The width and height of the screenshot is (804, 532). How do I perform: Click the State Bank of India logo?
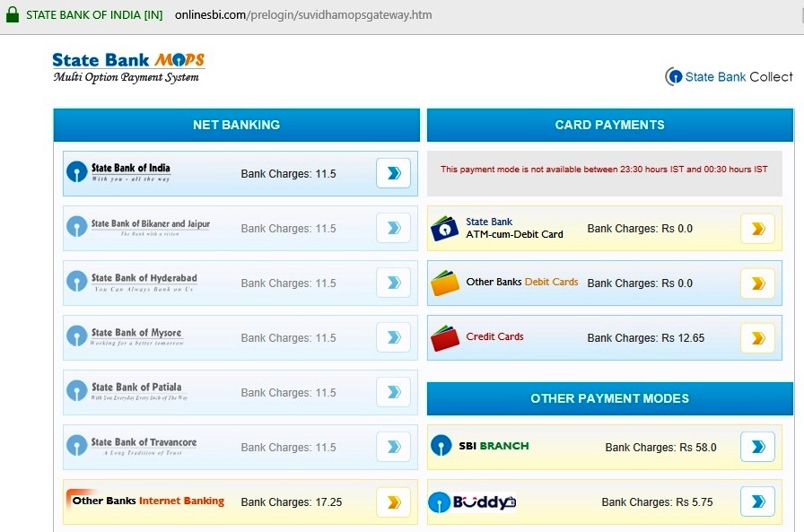[119, 171]
